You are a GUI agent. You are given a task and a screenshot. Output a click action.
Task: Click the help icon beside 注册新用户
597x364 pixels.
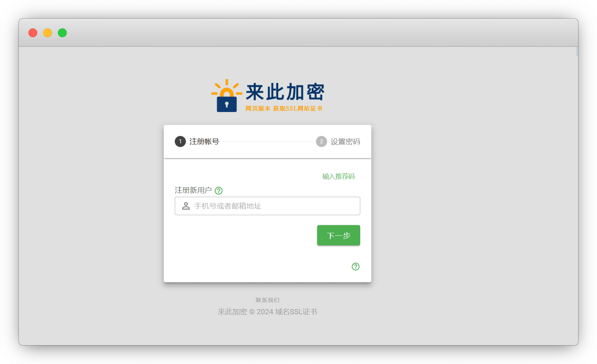pyautogui.click(x=219, y=190)
